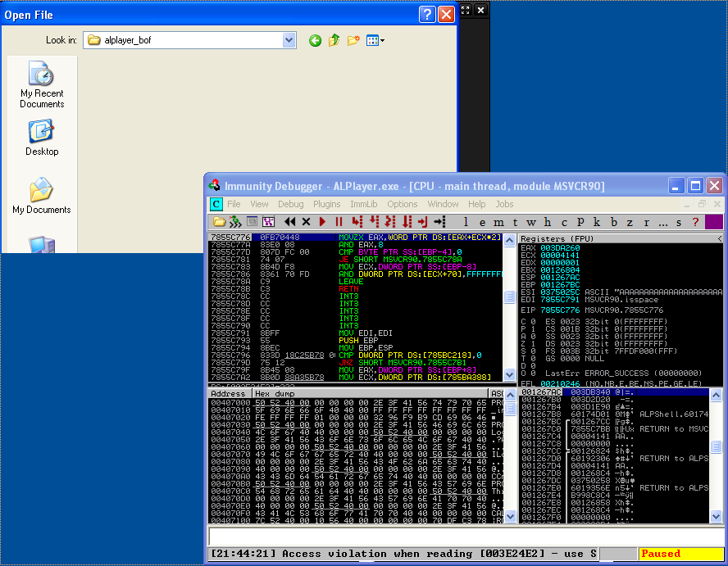The image size is (728, 566).
Task: Create new folder icon in Open File
Action: (x=353, y=41)
